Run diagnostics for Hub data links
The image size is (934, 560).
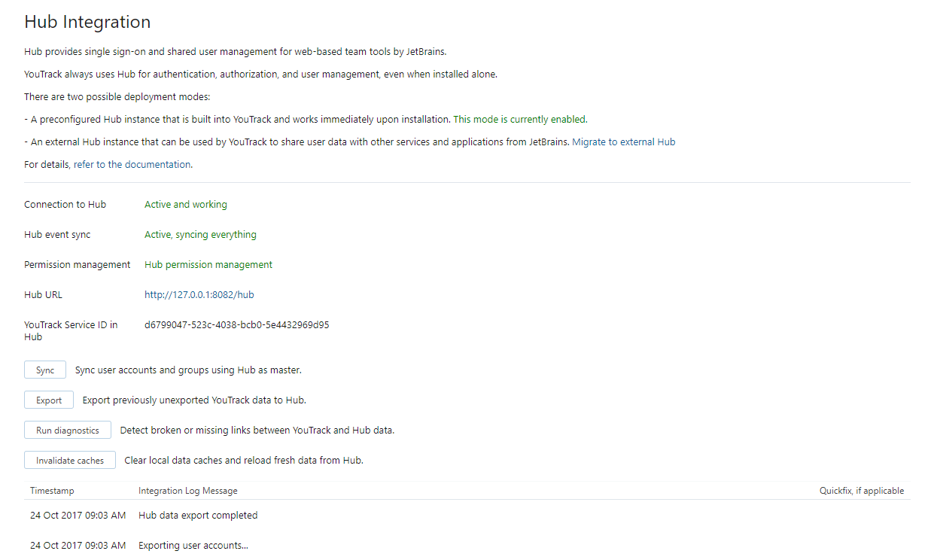(x=68, y=431)
